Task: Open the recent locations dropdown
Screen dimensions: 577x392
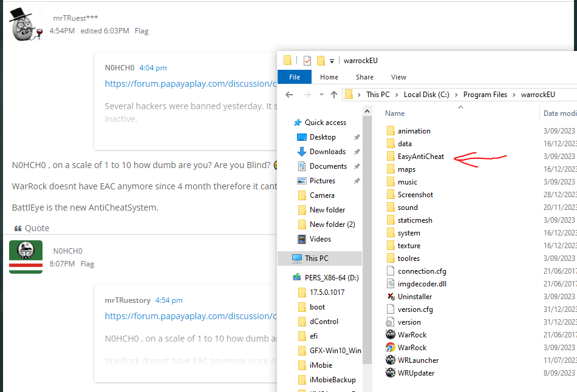Action: [x=321, y=95]
